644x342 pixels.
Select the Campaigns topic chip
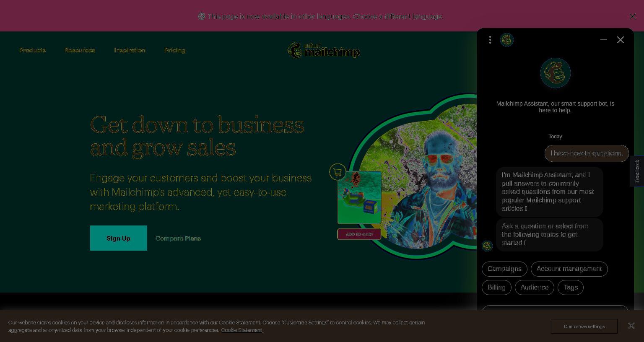(504, 269)
